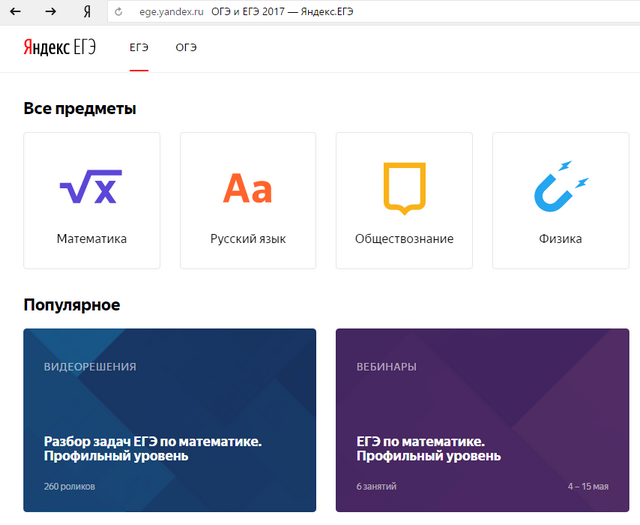Click the browser back arrow
This screenshot has width=640, height=525.
(x=15, y=11)
